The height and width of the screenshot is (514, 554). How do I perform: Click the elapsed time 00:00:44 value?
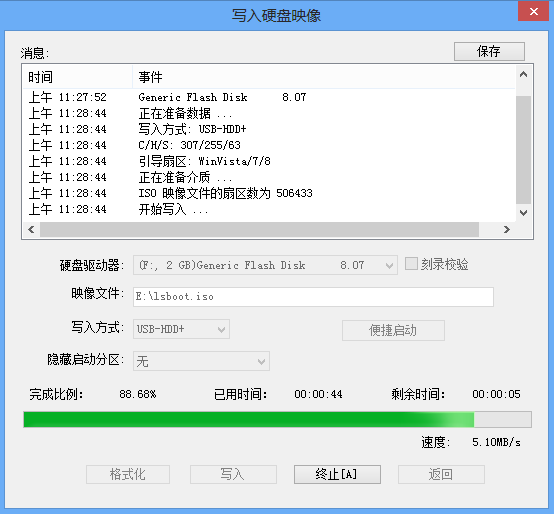[x=318, y=394]
